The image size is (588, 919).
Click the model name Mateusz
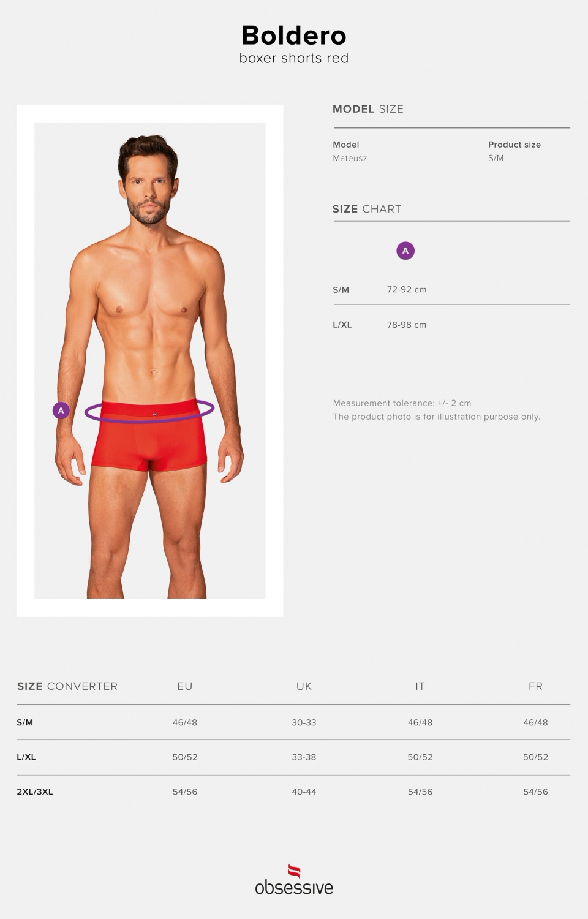pyautogui.click(x=350, y=158)
